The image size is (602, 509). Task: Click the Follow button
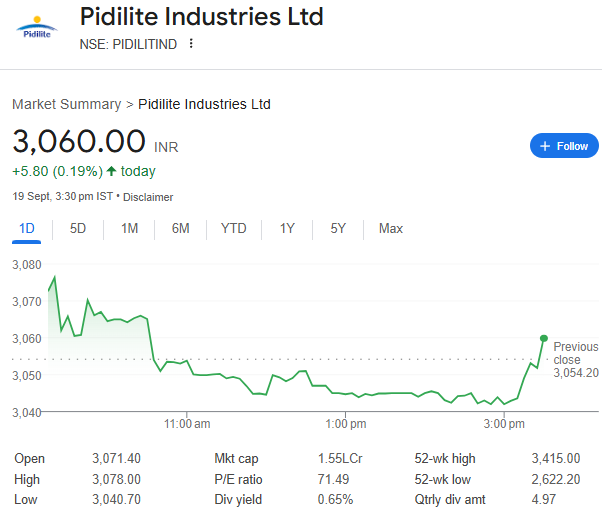[564, 146]
